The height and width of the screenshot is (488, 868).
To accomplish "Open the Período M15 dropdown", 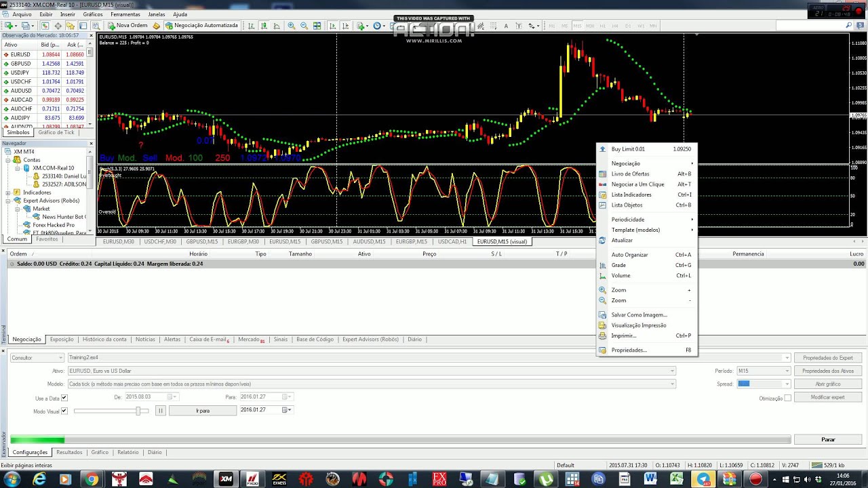I will coord(764,371).
